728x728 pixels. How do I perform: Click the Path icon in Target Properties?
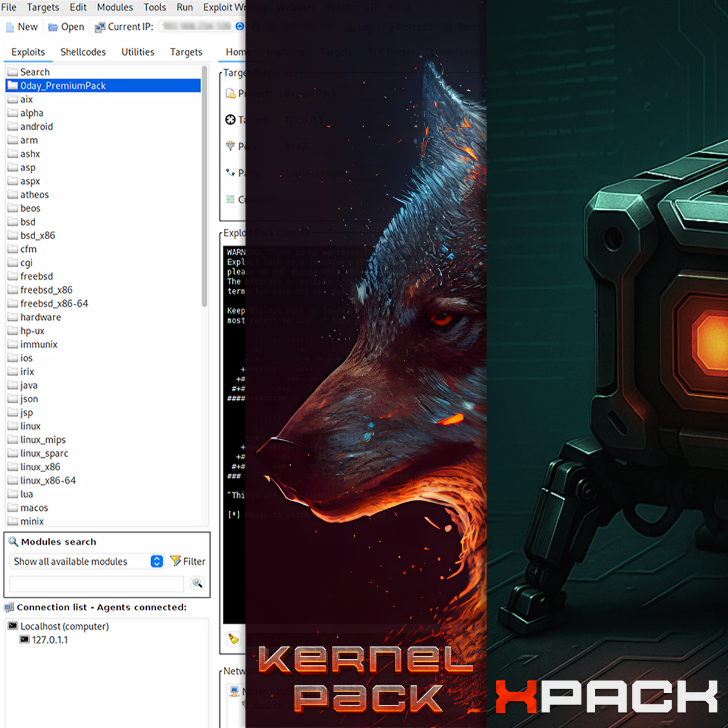pyautogui.click(x=231, y=173)
